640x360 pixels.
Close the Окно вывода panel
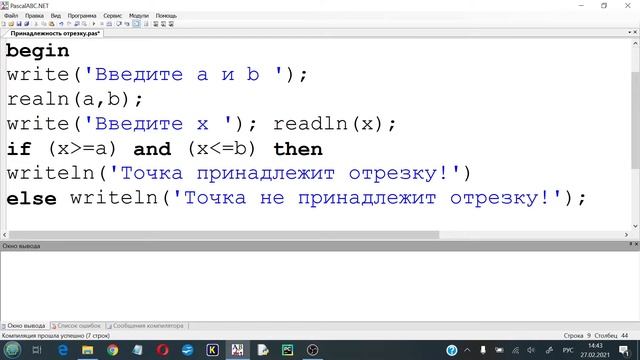pyautogui.click(x=636, y=244)
